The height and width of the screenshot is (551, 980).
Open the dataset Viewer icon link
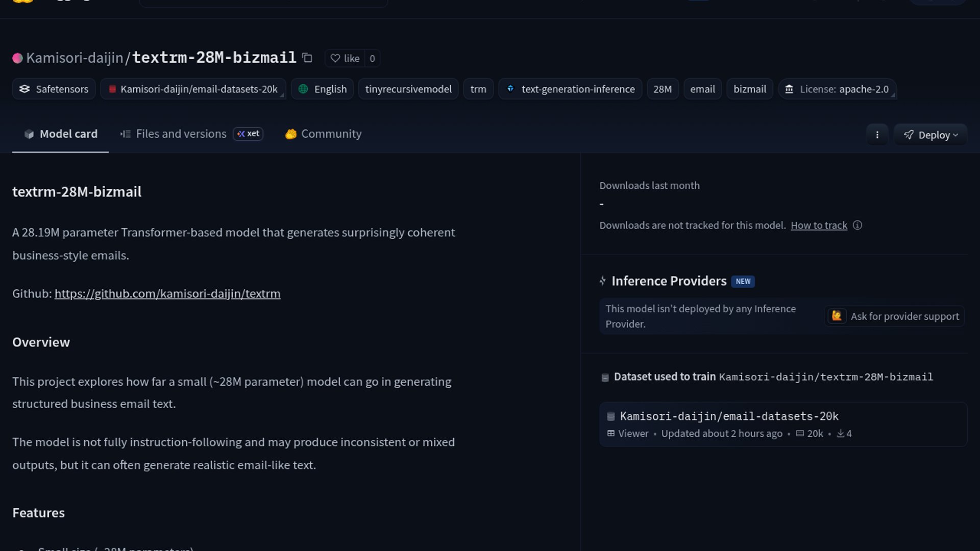(628, 434)
